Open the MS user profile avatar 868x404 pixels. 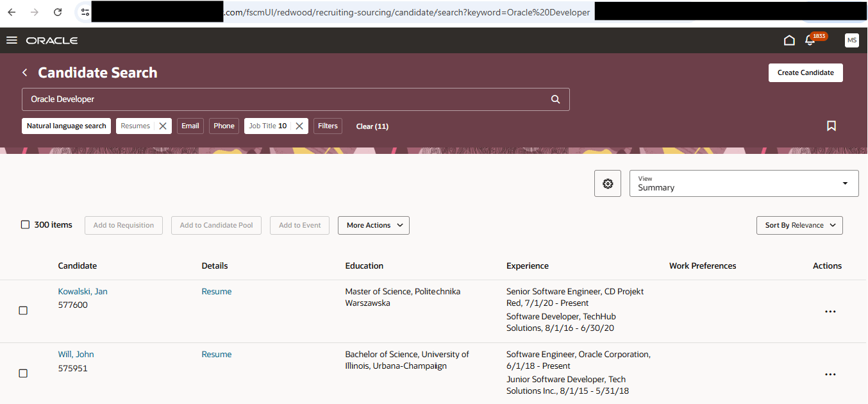[x=852, y=40]
